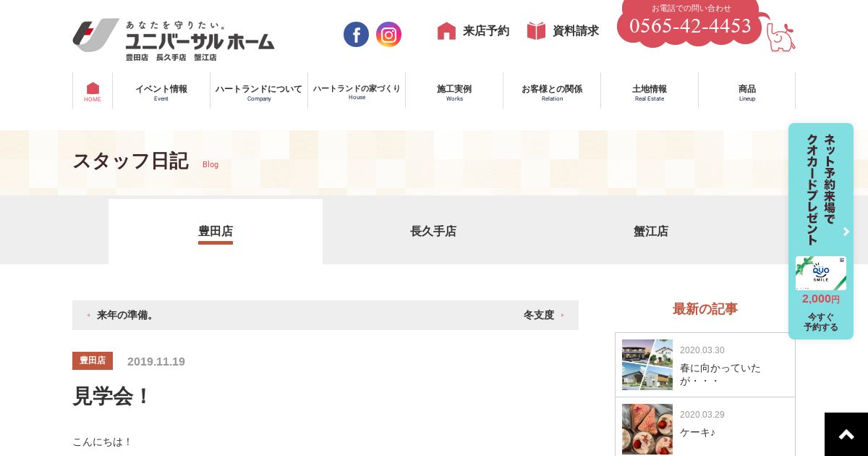The width and height of the screenshot is (868, 456).
Task: Click the Universal Home logo
Action: (174, 40)
